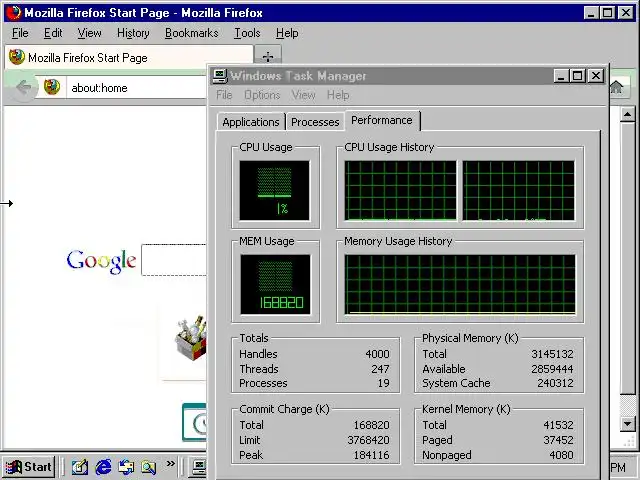Screen dimensions: 640x480
Task: Click Kernel Memory Nonpaged 4080
Action: pos(561,455)
